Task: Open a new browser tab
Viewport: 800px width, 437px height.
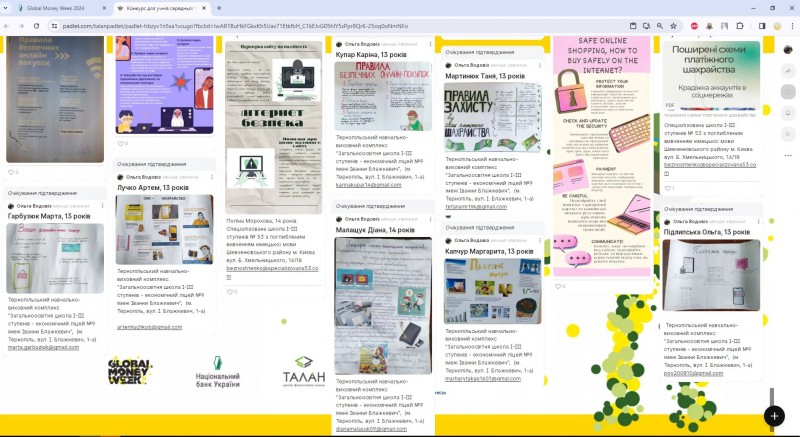Action: pyautogui.click(x=218, y=7)
